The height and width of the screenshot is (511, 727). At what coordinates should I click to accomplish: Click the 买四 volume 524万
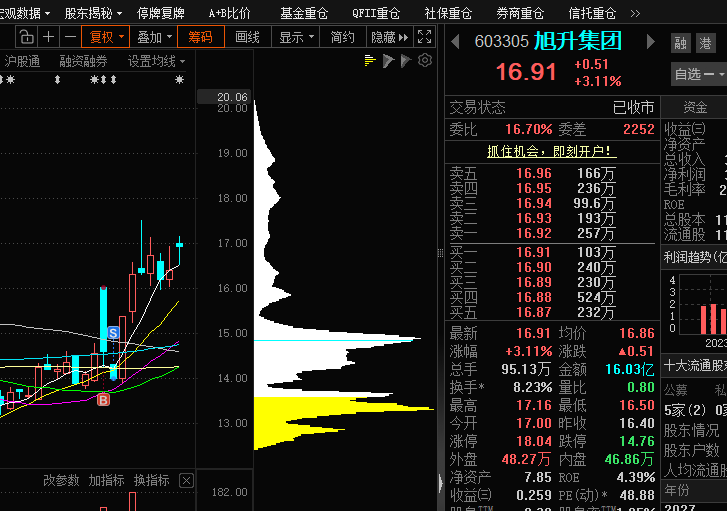[595, 297]
